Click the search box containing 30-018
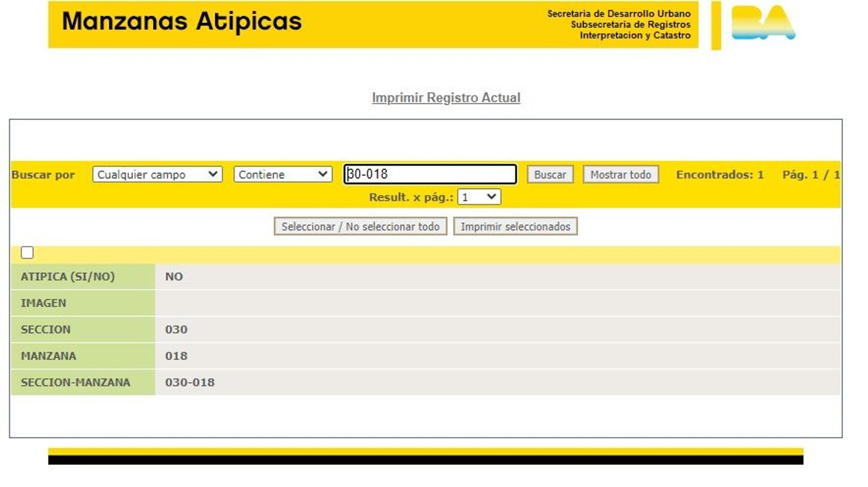The image size is (868, 487). [x=430, y=174]
